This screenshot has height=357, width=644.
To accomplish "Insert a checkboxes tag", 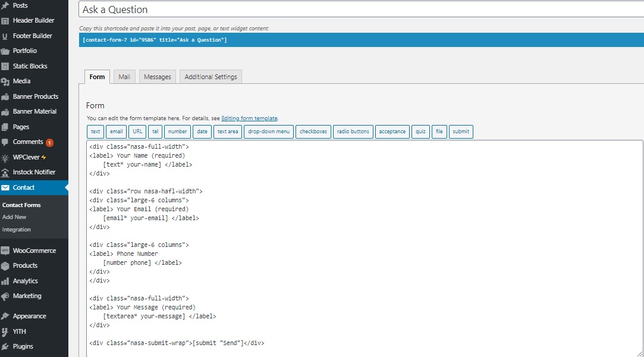I will (x=313, y=131).
